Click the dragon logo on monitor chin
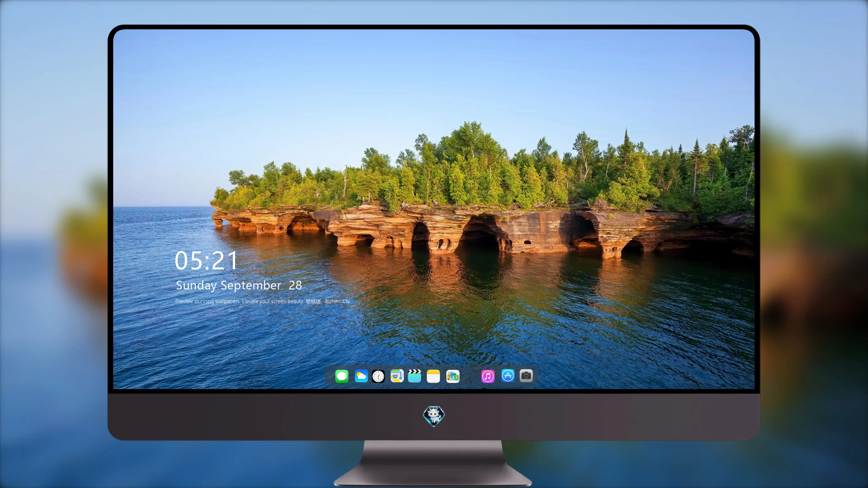 point(434,416)
